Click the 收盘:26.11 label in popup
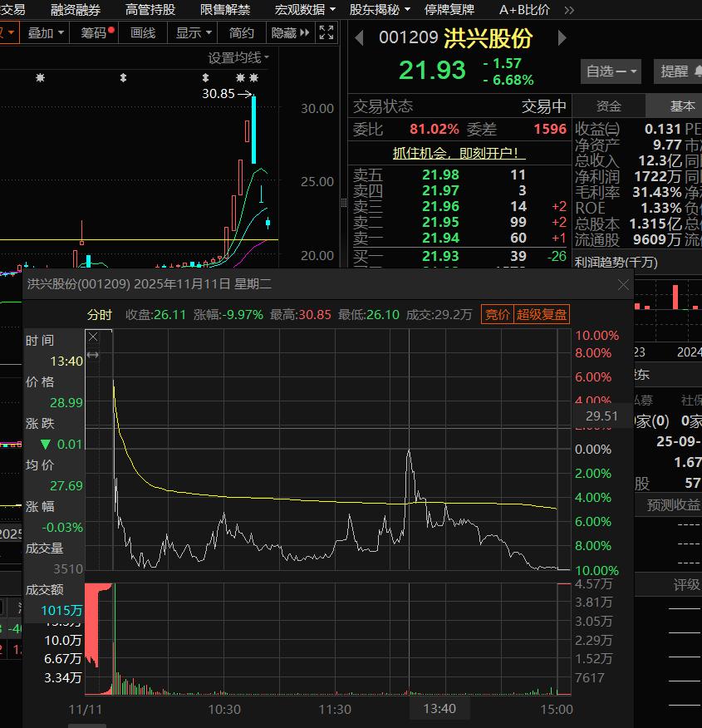 [x=155, y=315]
